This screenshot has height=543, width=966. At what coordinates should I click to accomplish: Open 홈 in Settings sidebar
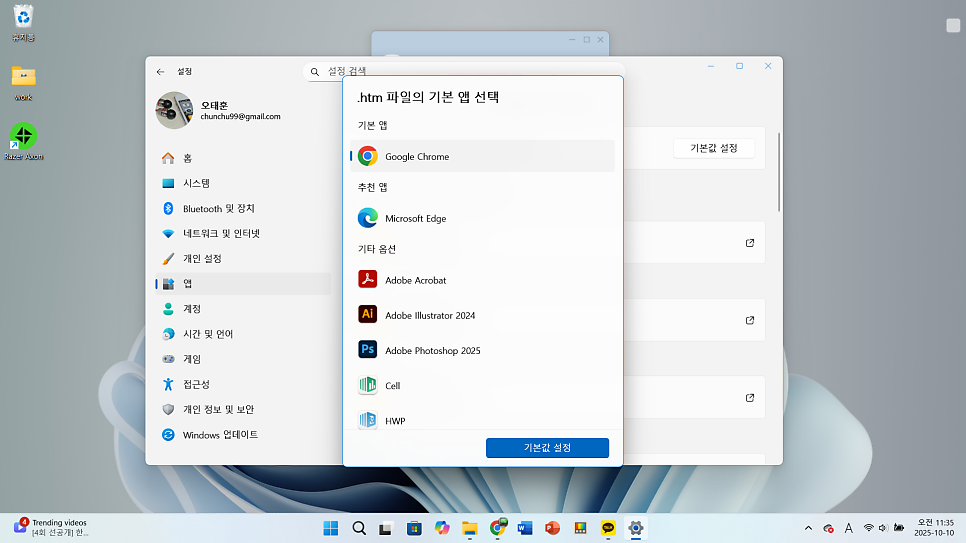pos(243,158)
